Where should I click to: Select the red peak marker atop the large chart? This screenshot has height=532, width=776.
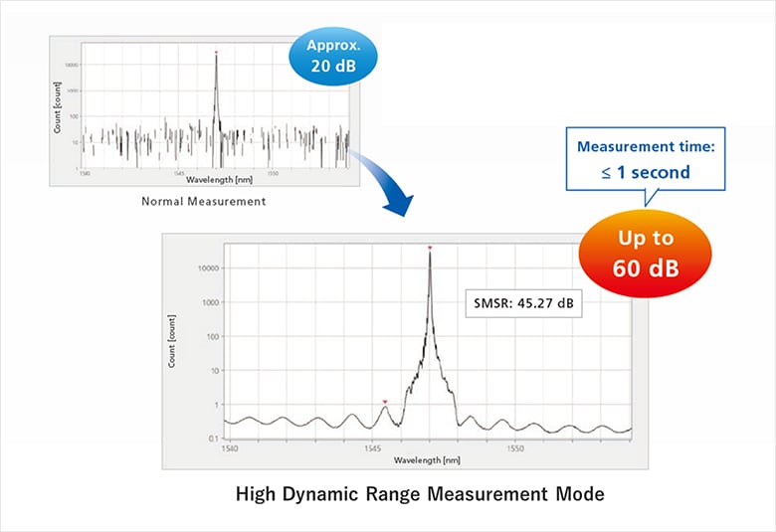coord(429,247)
